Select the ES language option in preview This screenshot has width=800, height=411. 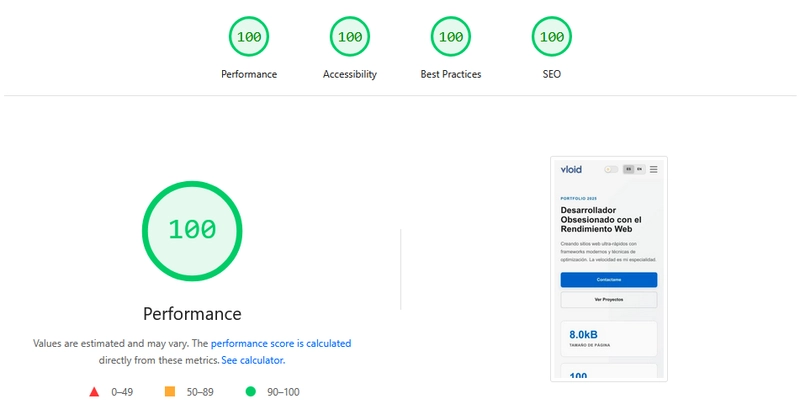pyautogui.click(x=629, y=169)
